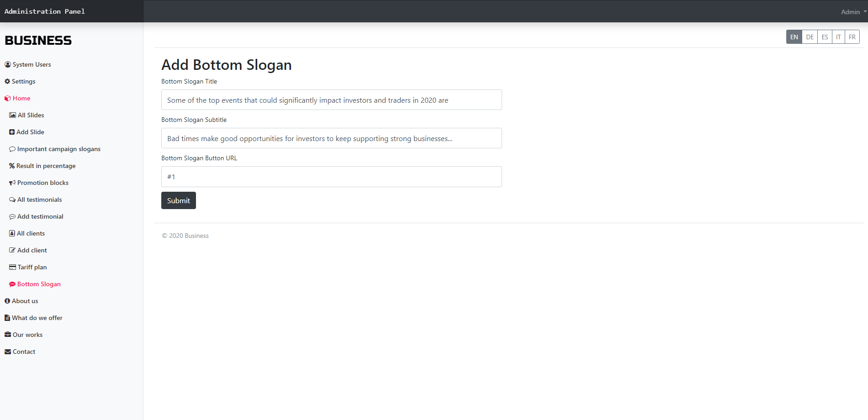Viewport: 868px width, 420px height.
Task: Switch to the ES language tab
Action: tap(825, 37)
